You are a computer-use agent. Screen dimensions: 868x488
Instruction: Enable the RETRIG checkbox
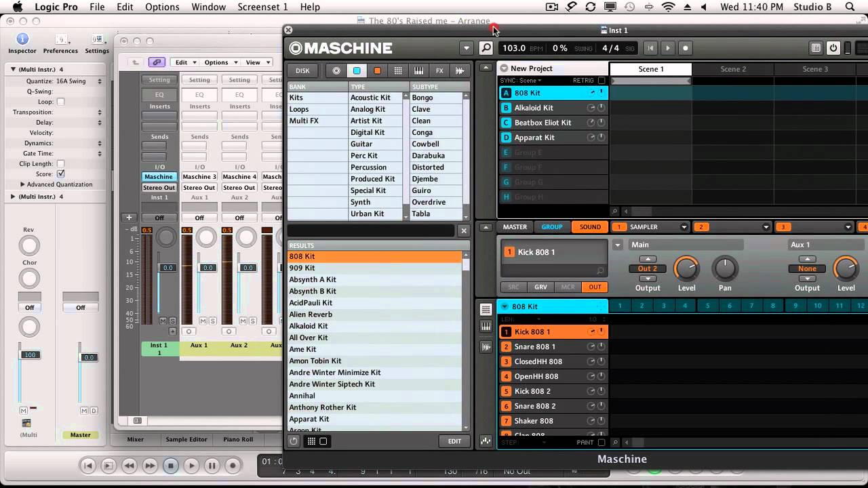[601, 81]
